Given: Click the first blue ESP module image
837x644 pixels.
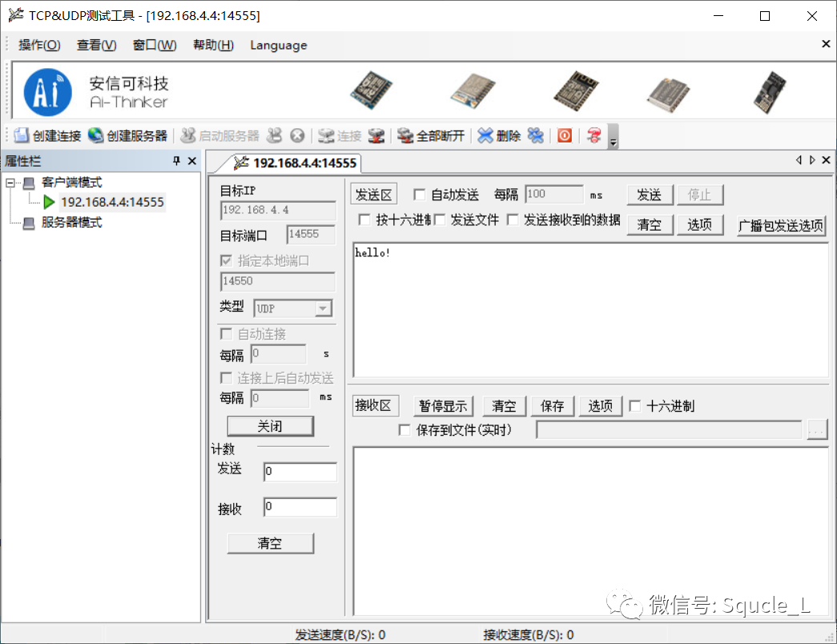Looking at the screenshot, I should pos(372,91).
